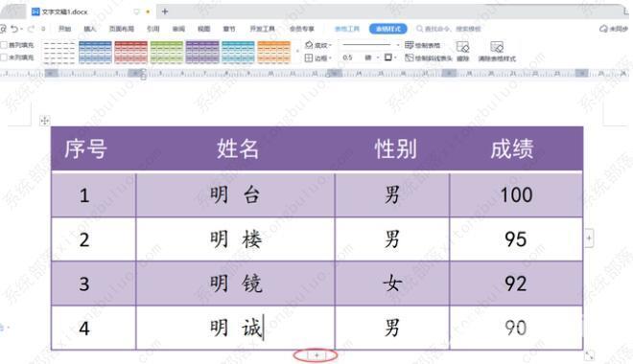This screenshot has height=364, width=633.
Task: Open the 章节 ribbon tab
Action: 229,29
